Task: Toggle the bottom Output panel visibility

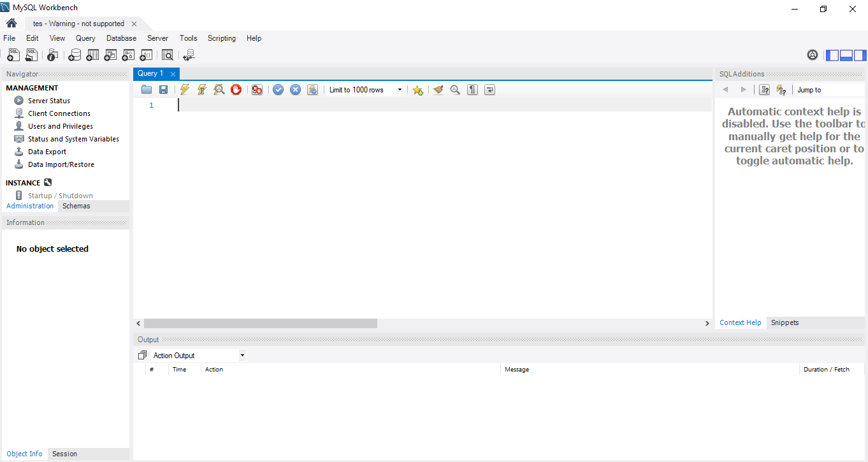Action: [x=846, y=55]
